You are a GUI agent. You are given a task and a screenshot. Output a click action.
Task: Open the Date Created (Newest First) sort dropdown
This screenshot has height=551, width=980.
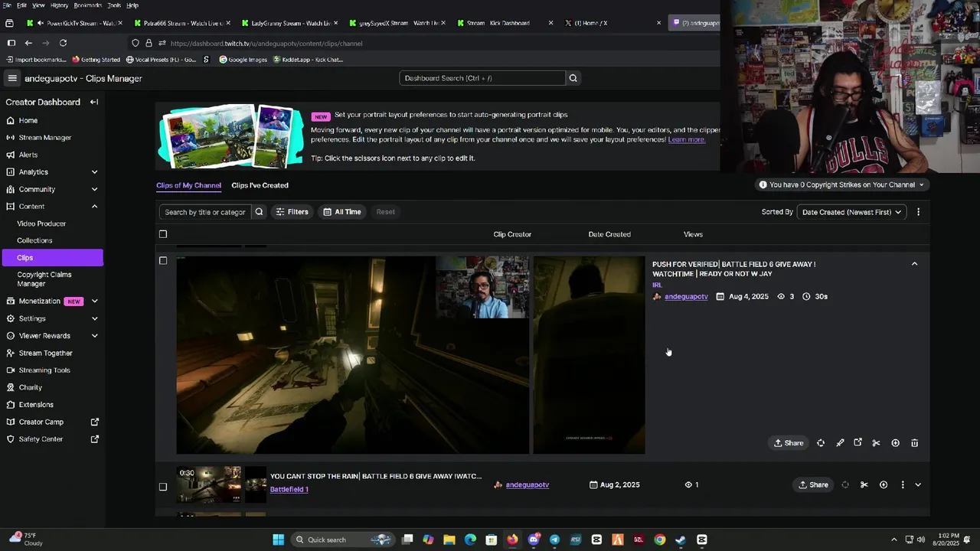pyautogui.click(x=851, y=212)
